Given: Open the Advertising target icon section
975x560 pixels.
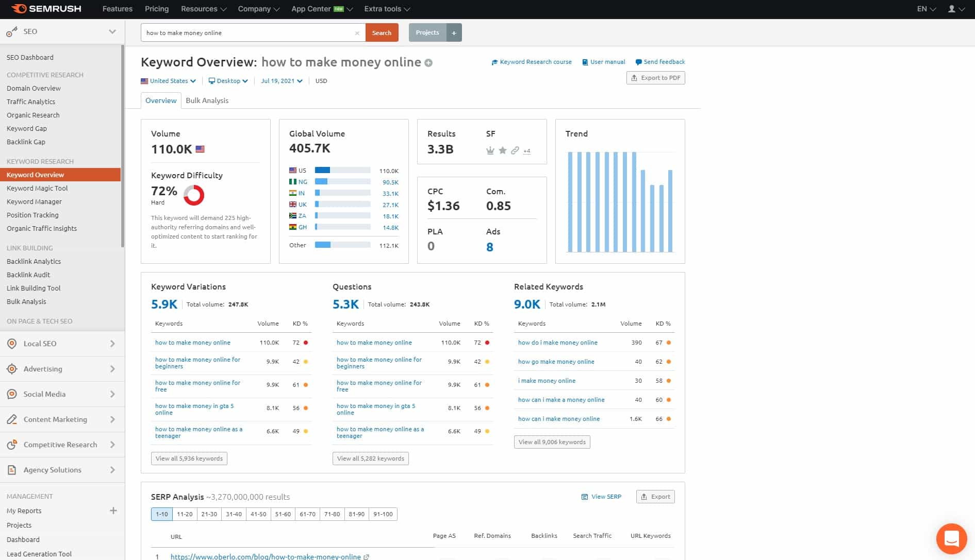Looking at the screenshot, I should (x=12, y=369).
